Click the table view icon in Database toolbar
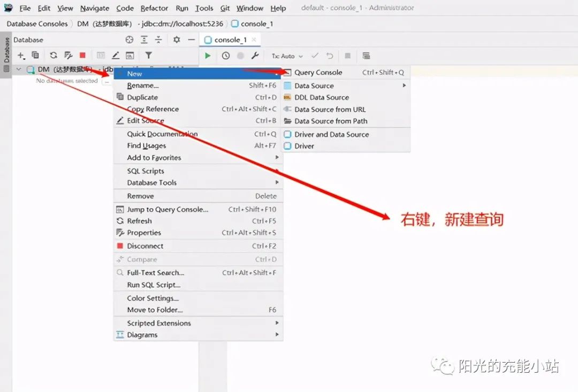 click(101, 56)
